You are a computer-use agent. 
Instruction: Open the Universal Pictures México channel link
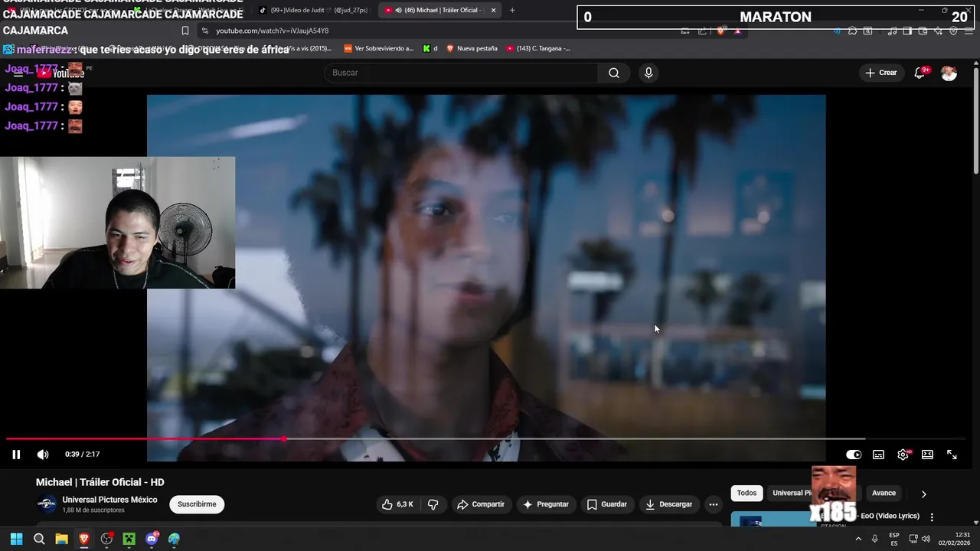[109, 500]
